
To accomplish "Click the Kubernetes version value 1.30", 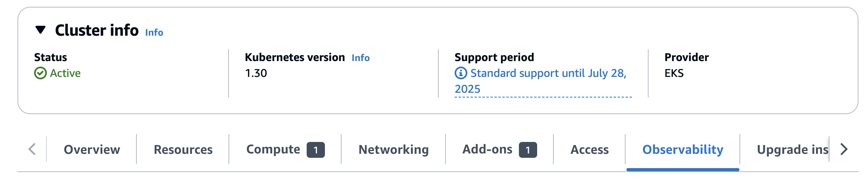I will [256, 73].
